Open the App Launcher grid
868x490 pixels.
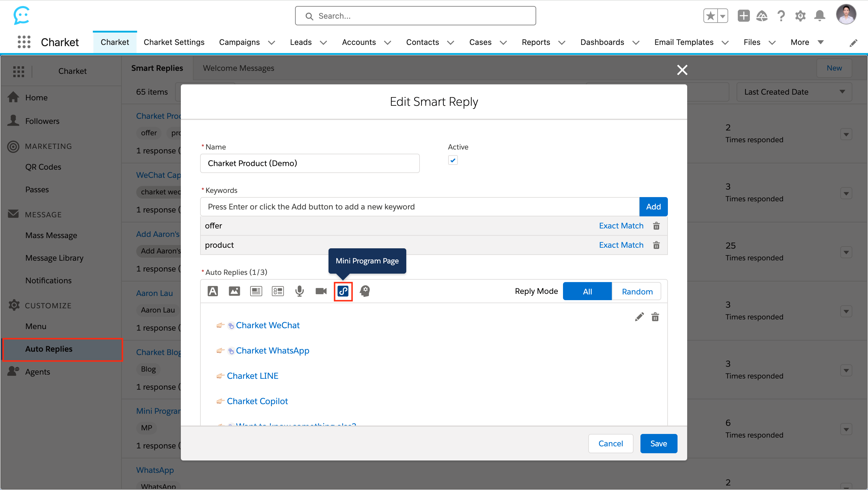24,42
